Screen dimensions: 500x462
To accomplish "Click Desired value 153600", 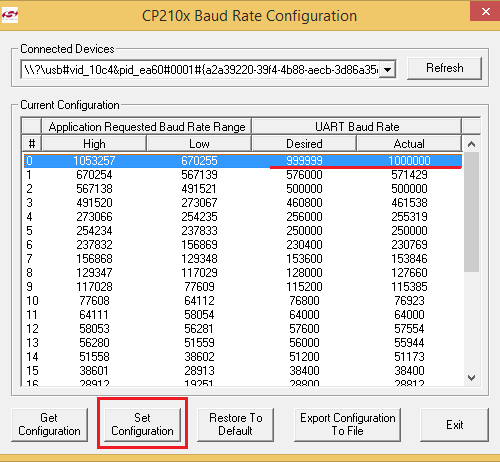I will click(x=304, y=259).
